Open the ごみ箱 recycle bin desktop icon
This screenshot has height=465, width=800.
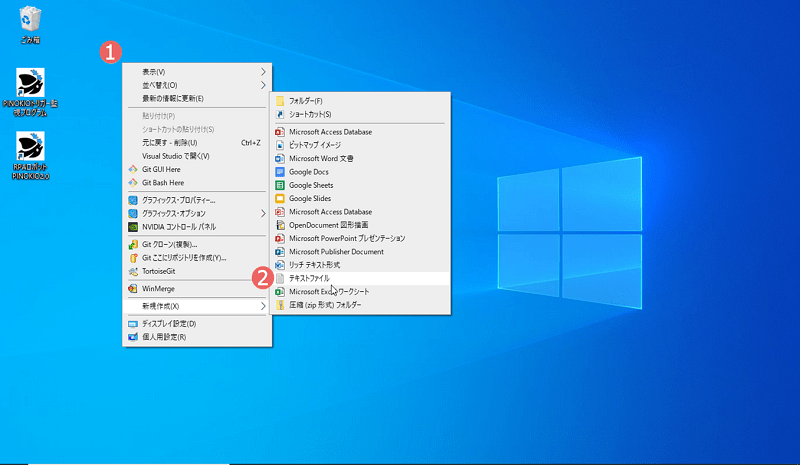point(30,25)
